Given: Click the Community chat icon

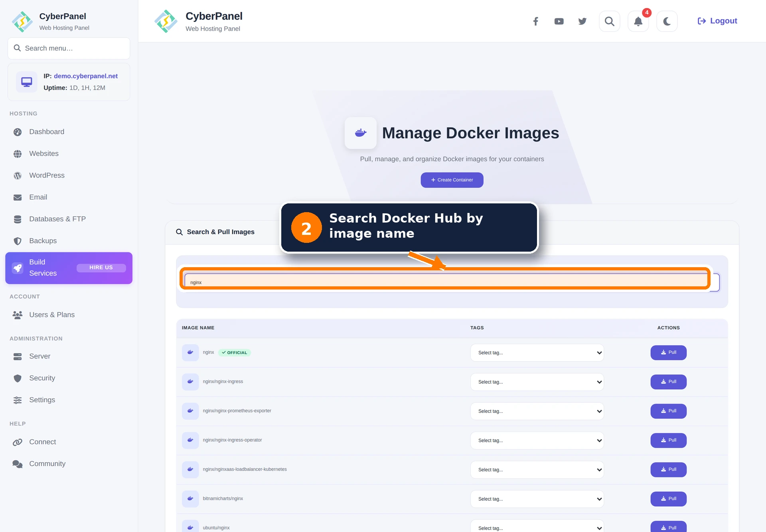Looking at the screenshot, I should tap(18, 464).
